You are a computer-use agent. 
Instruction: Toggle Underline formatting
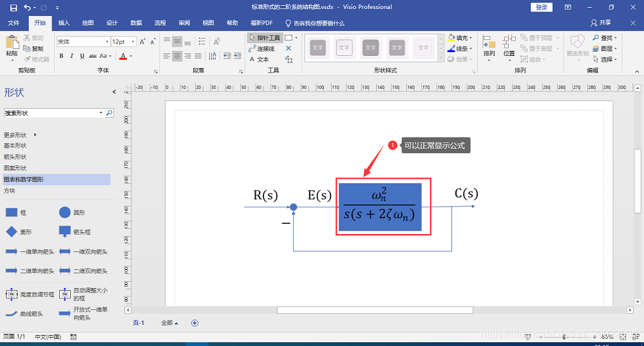[82, 56]
